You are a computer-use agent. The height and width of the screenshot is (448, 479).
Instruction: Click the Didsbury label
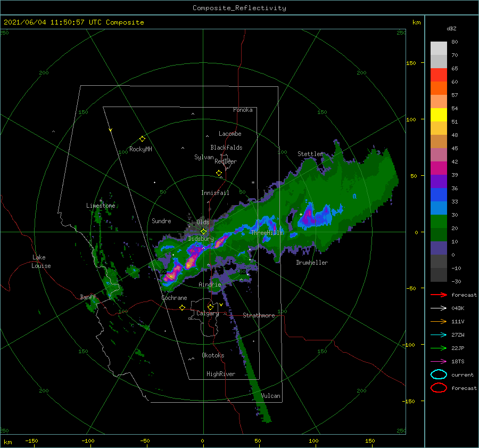click(201, 239)
